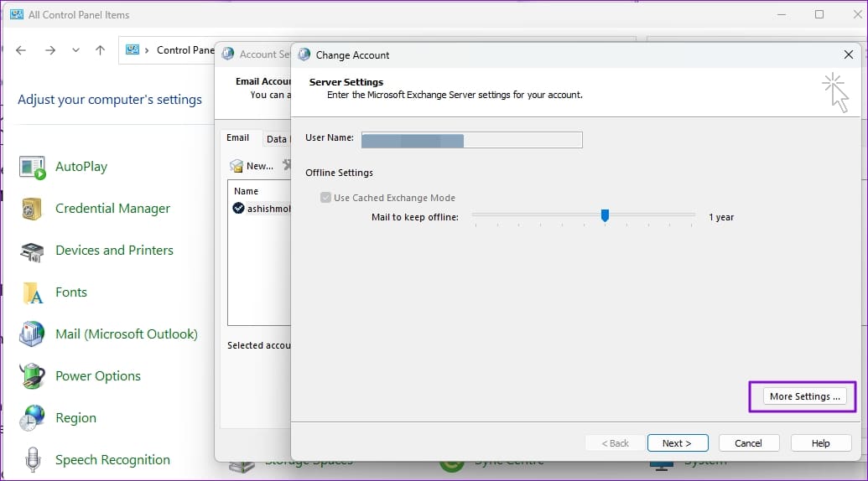Screen dimensions: 868x481
Task: Open the AutoPlay link
Action: (x=81, y=167)
